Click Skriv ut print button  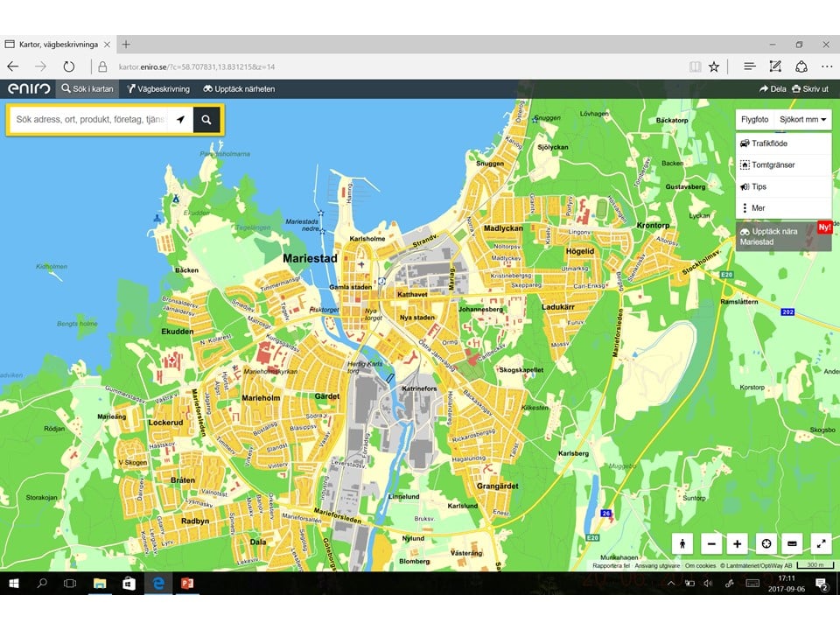coord(810,89)
